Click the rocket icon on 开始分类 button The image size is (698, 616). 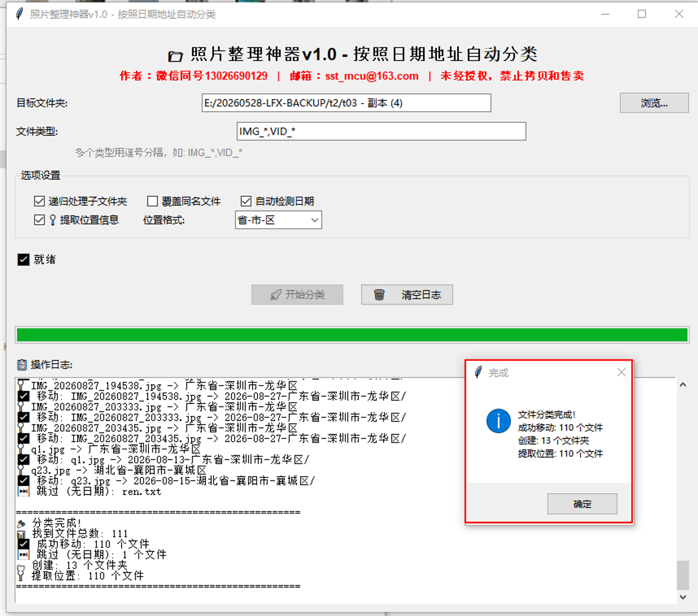click(276, 295)
